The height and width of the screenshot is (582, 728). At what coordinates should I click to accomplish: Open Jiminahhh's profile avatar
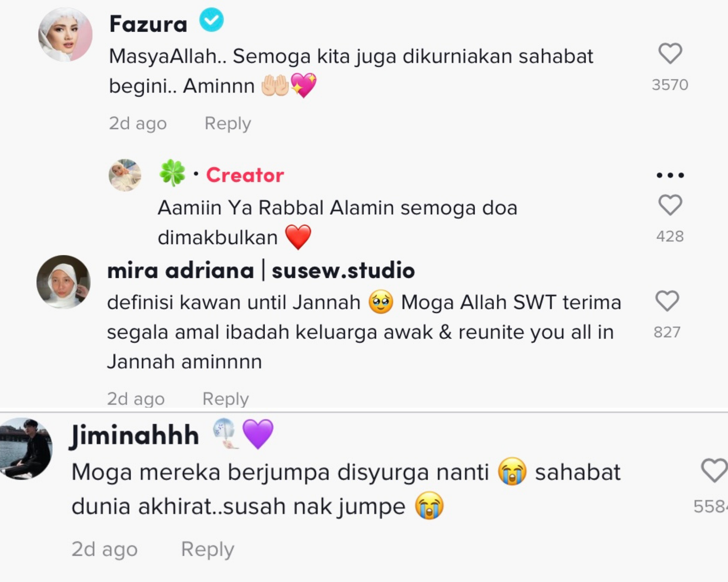pyautogui.click(x=25, y=449)
